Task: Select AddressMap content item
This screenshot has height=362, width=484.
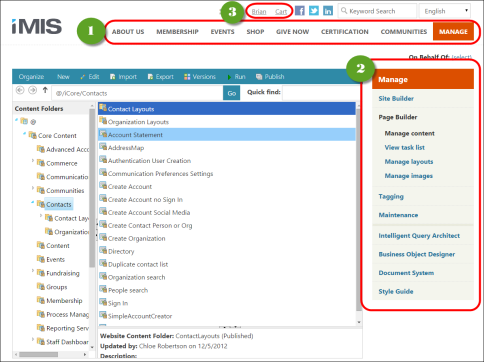Action: pos(227,148)
